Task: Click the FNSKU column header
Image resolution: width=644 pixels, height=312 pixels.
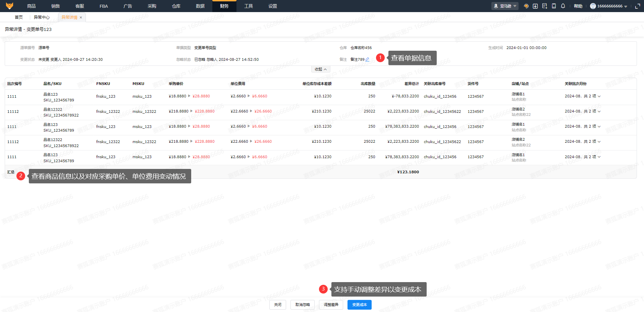Action: tap(103, 84)
